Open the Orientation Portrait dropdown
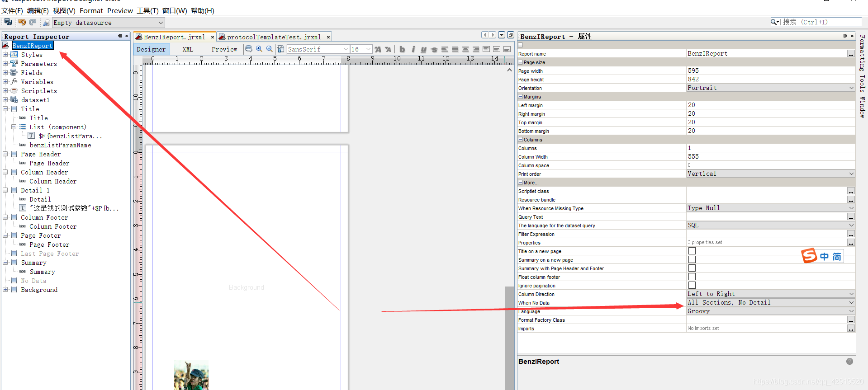The height and width of the screenshot is (390, 868). [x=770, y=88]
